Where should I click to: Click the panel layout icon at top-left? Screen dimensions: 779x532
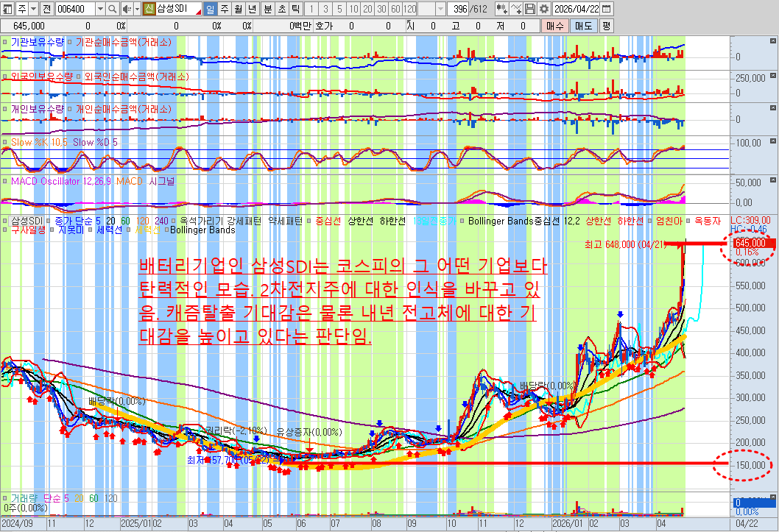(x=7, y=9)
